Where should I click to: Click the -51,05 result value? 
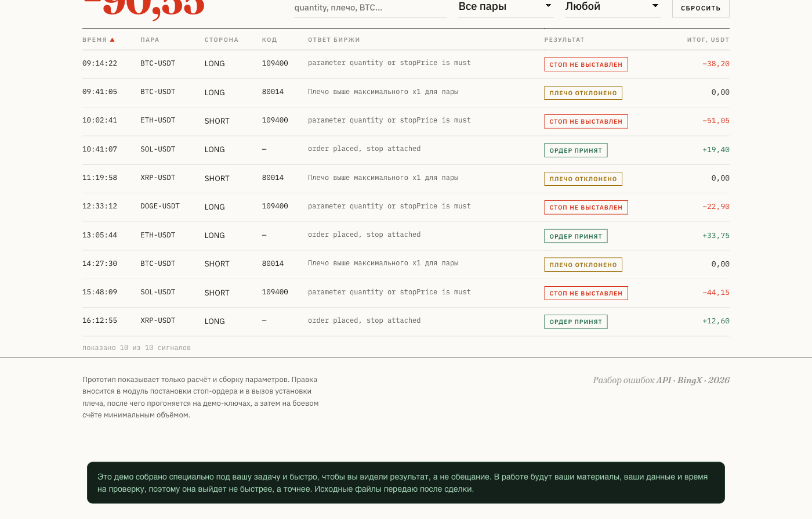716,121
